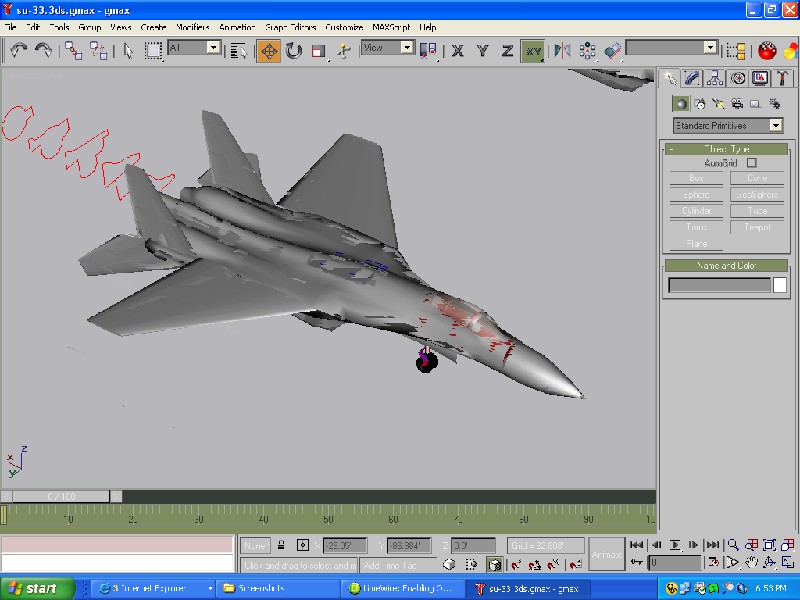The width and height of the screenshot is (800, 600).
Task: Open the Modify command panel tab
Action: pyautogui.click(x=692, y=78)
